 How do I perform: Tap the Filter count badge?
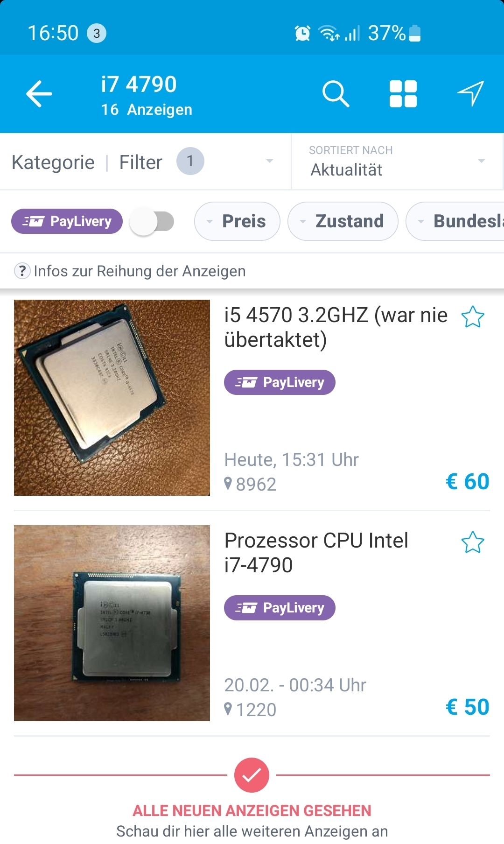coord(190,161)
